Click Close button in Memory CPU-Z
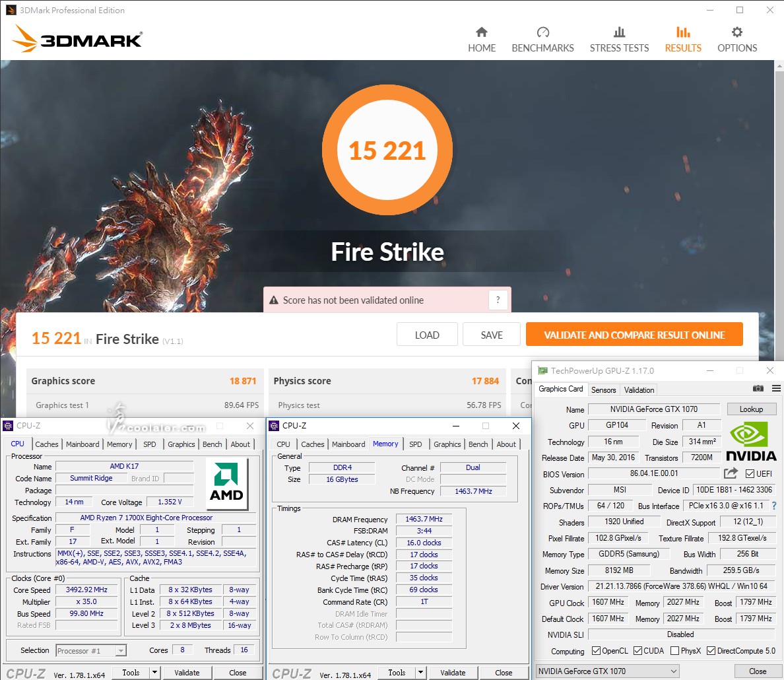Image resolution: width=784 pixels, height=680 pixels. (x=504, y=673)
